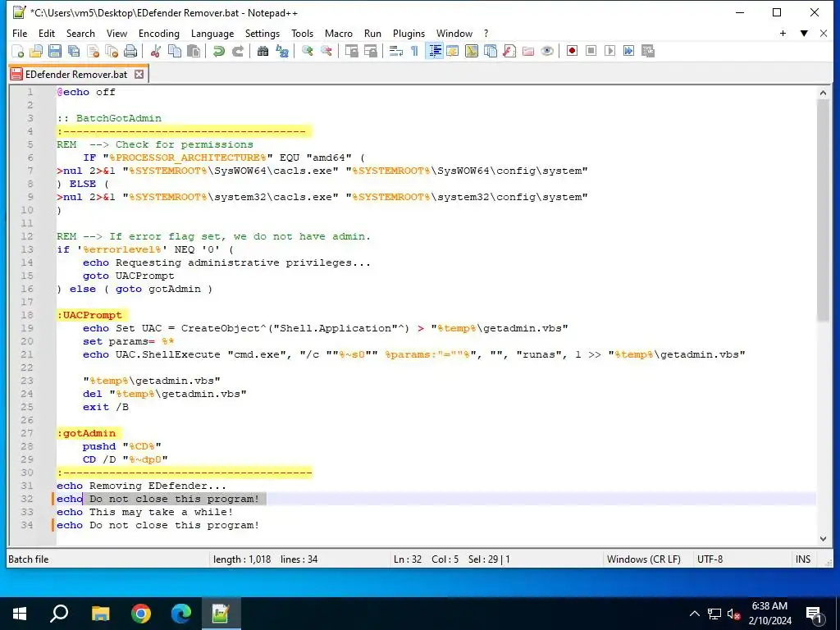840x630 pixels.
Task: Open the Language menu
Action: point(212,33)
